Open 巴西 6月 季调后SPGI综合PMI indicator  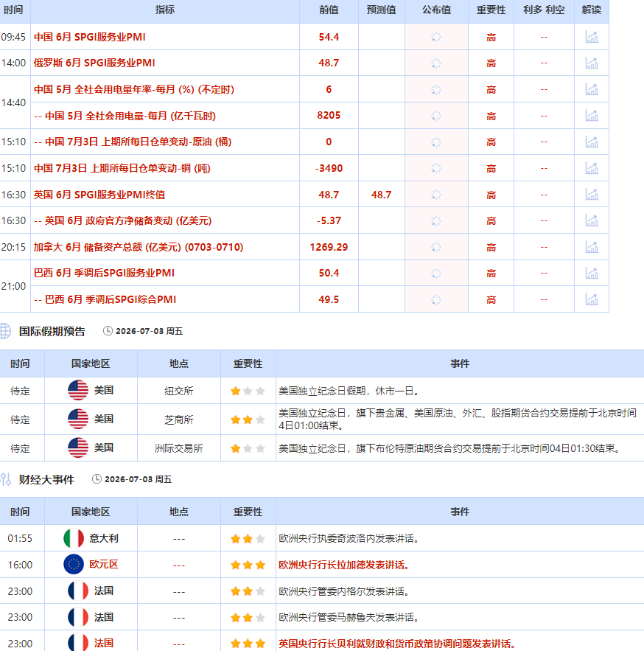[x=105, y=299]
